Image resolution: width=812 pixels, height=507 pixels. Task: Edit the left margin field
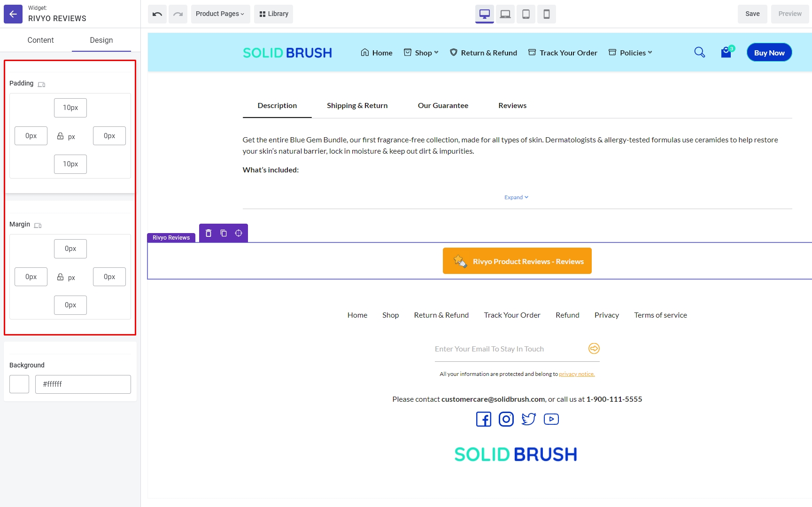coord(31,277)
